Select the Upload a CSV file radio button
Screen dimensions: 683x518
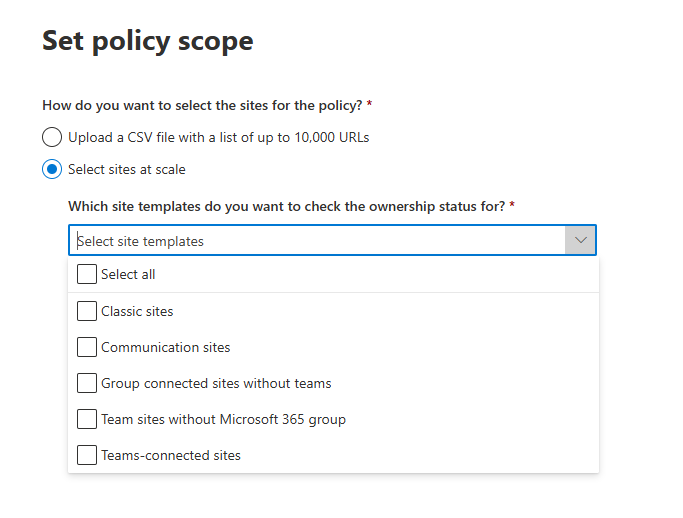(52, 137)
